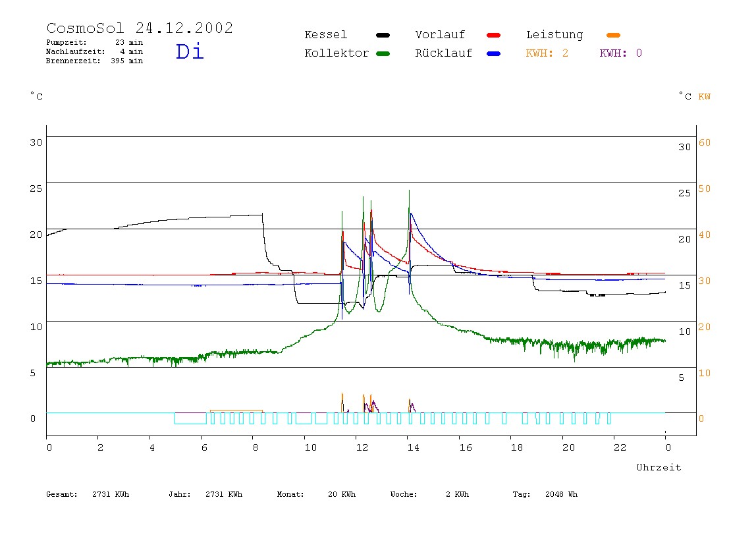Click the red Vorlauf legend swatch

[x=494, y=35]
